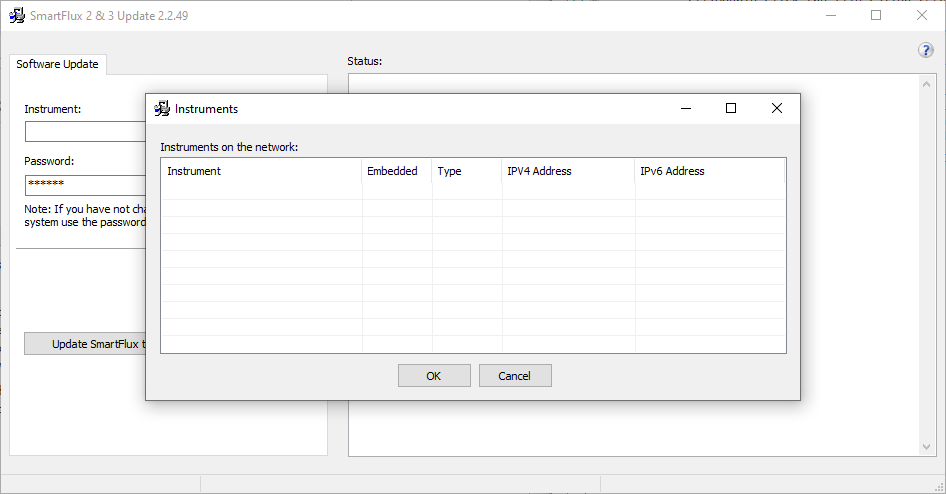Screen dimensions: 946x494
Task: Maximize the Instruments dialog
Action: pos(731,109)
